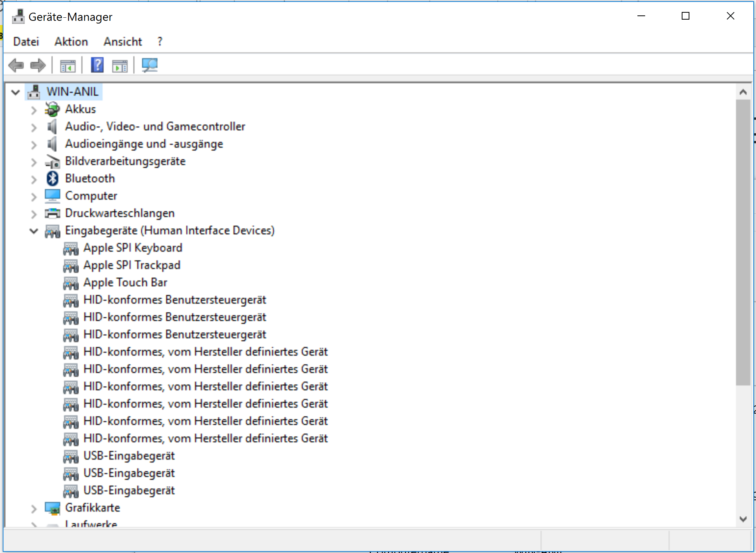756x553 pixels.
Task: Click the scan for hardware changes icon
Action: click(149, 65)
